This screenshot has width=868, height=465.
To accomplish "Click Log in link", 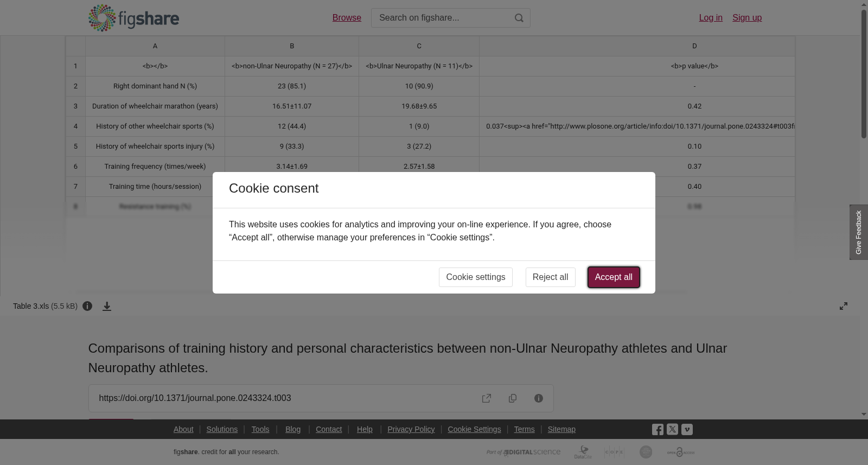I will (711, 18).
